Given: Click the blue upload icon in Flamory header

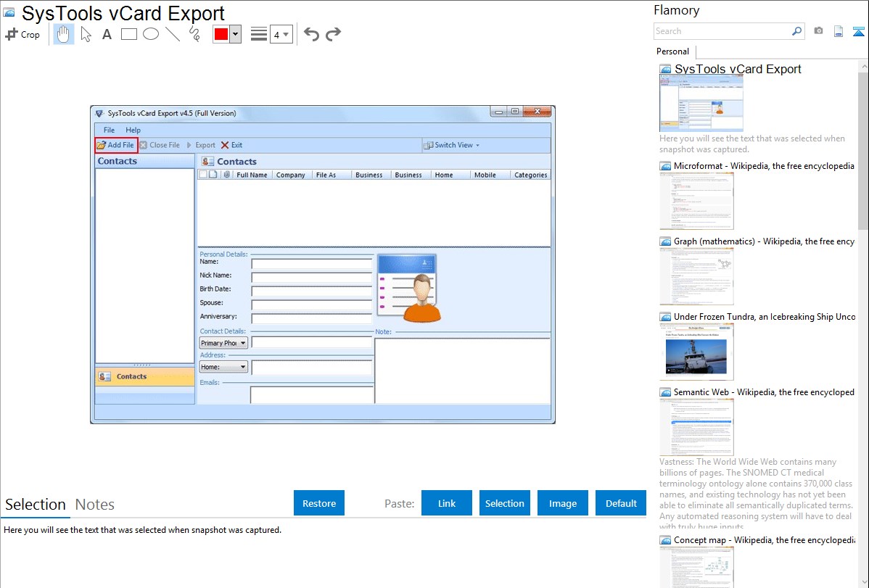Looking at the screenshot, I should click(858, 31).
